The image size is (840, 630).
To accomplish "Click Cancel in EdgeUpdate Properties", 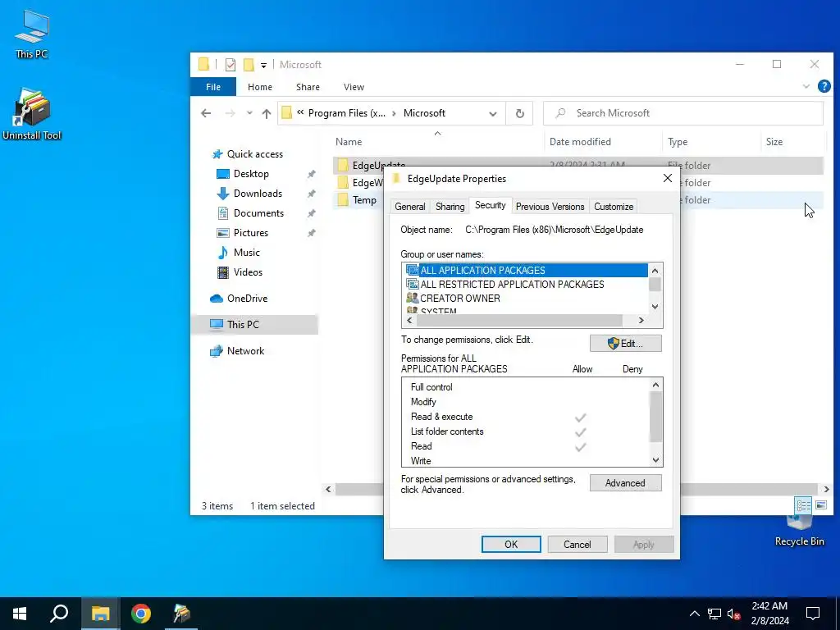I will click(x=577, y=545).
